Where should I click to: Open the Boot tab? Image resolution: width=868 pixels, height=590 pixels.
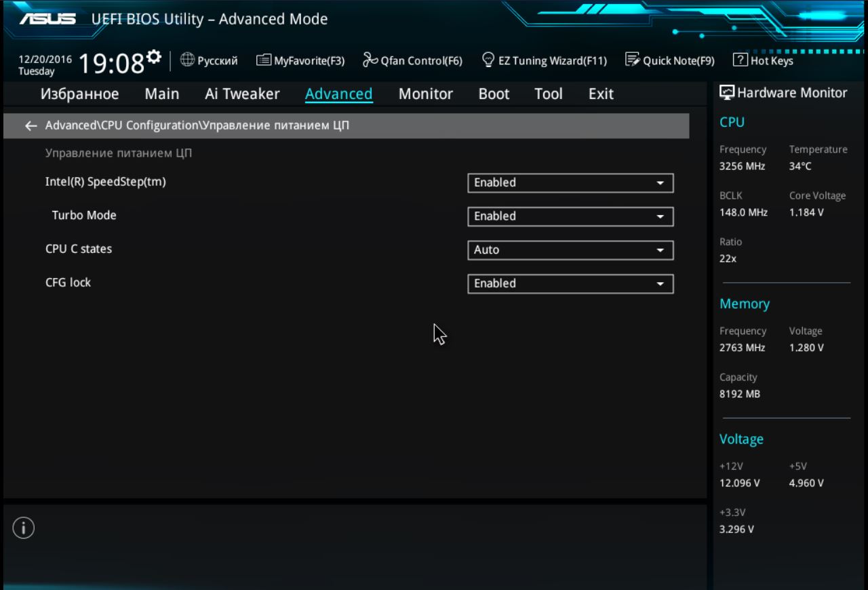pyautogui.click(x=494, y=94)
